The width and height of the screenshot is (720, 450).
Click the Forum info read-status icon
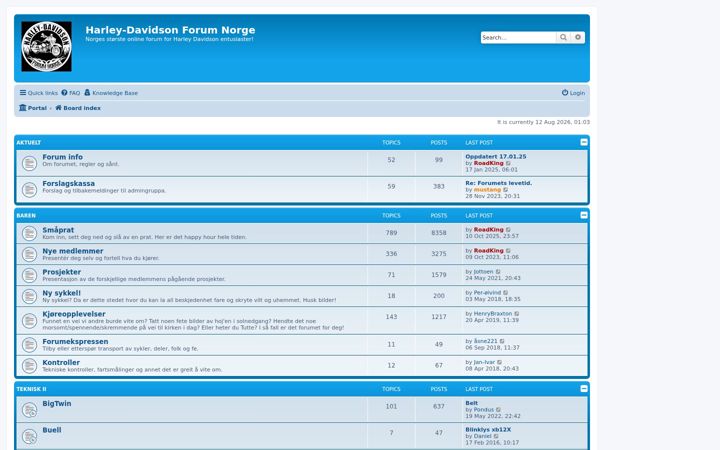point(29,163)
